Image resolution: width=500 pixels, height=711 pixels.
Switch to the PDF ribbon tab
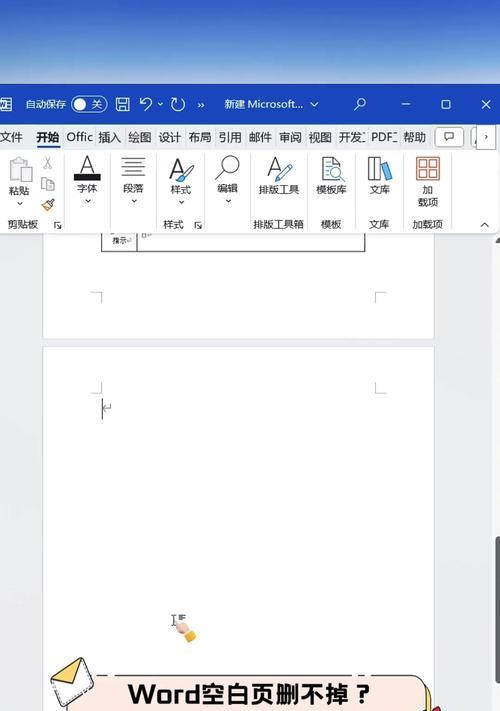click(x=384, y=137)
